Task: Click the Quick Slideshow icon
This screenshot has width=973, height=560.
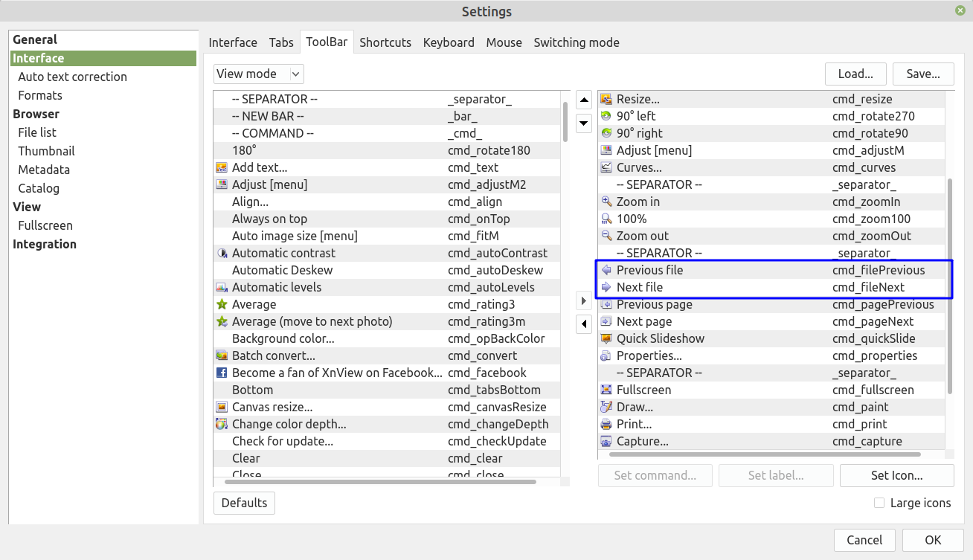Action: coord(606,338)
